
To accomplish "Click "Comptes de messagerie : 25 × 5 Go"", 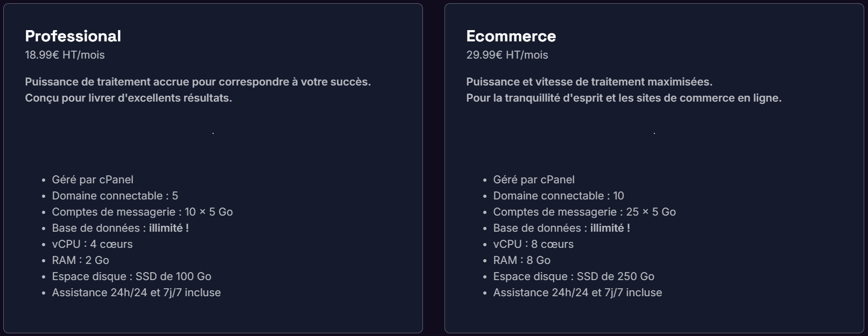I will coord(584,212).
